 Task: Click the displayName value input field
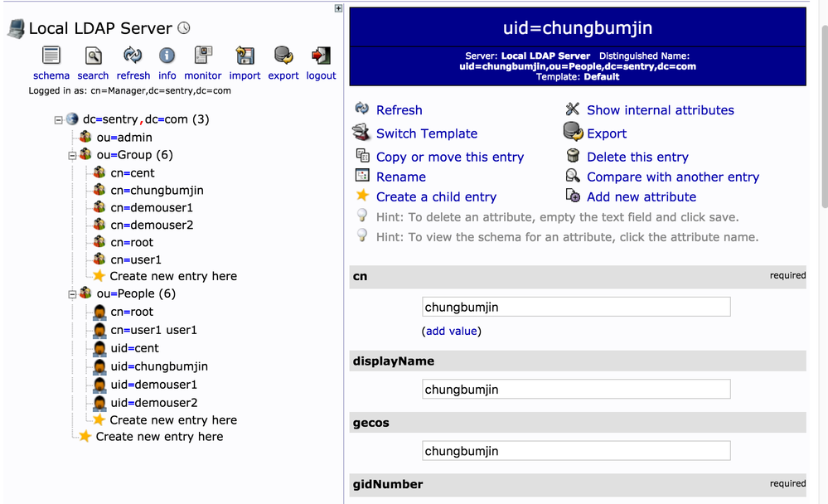click(x=576, y=390)
